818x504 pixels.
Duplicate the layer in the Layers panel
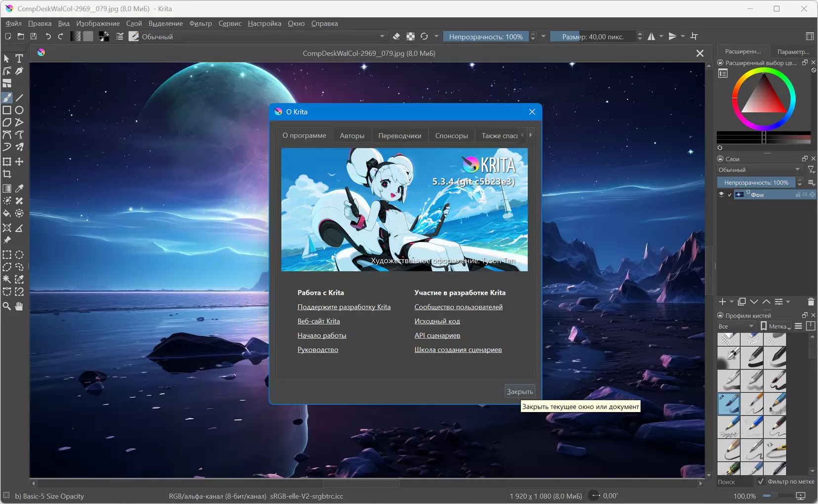[x=742, y=302]
